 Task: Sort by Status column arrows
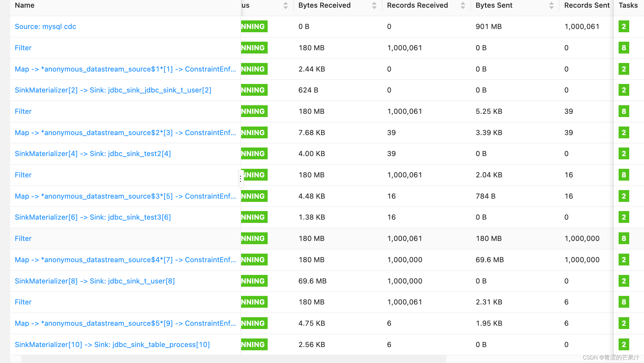(x=285, y=5)
